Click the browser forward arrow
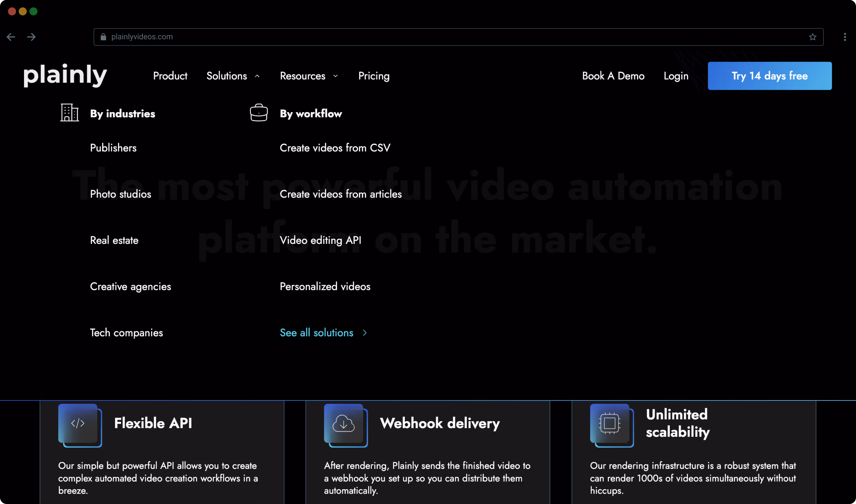Viewport: 856px width, 504px height. pyautogui.click(x=31, y=37)
